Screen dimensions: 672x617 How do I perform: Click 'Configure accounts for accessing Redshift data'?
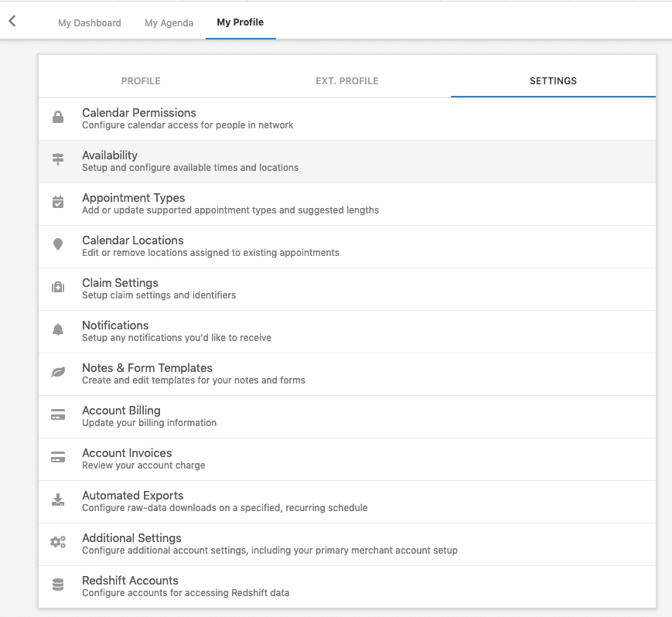186,593
